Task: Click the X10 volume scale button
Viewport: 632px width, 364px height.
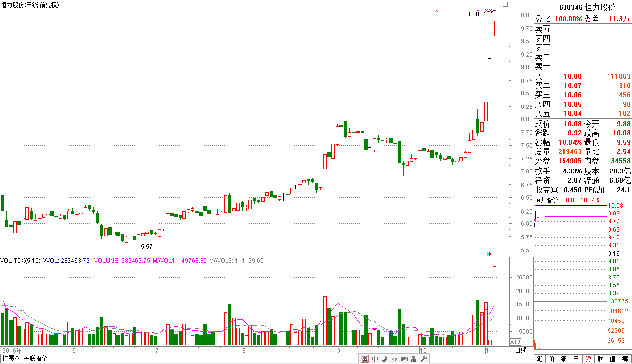Action: point(515,342)
